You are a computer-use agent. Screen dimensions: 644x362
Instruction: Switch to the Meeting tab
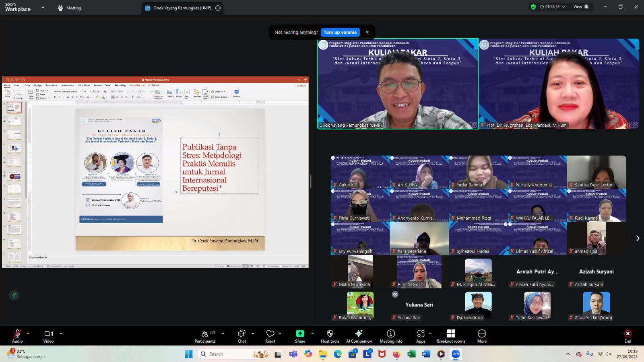[70, 8]
